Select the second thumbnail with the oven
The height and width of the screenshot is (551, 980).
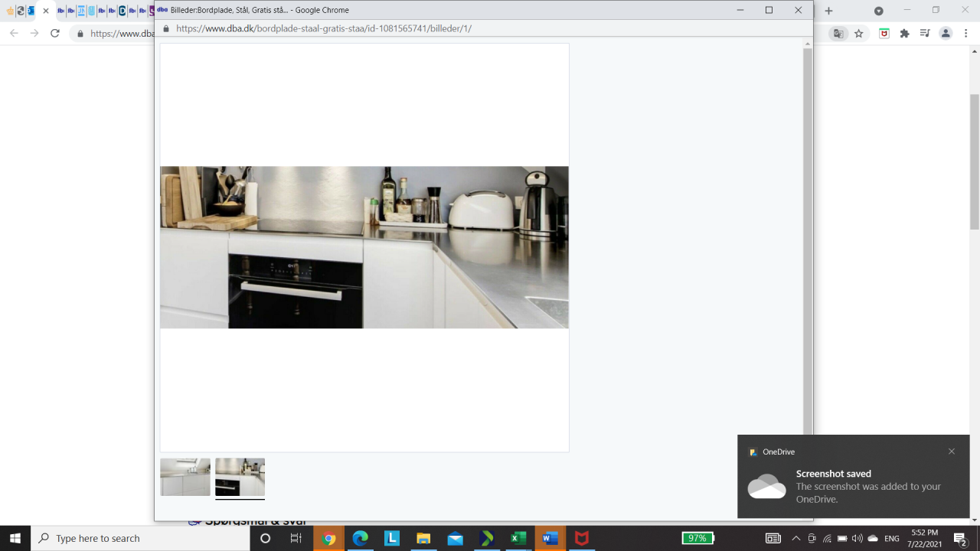point(240,477)
